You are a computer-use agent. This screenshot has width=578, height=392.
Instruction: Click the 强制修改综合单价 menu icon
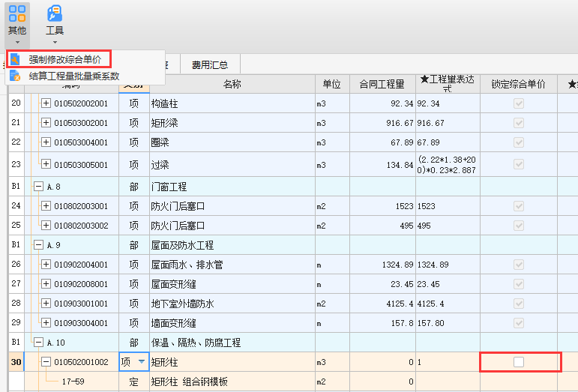coord(14,59)
